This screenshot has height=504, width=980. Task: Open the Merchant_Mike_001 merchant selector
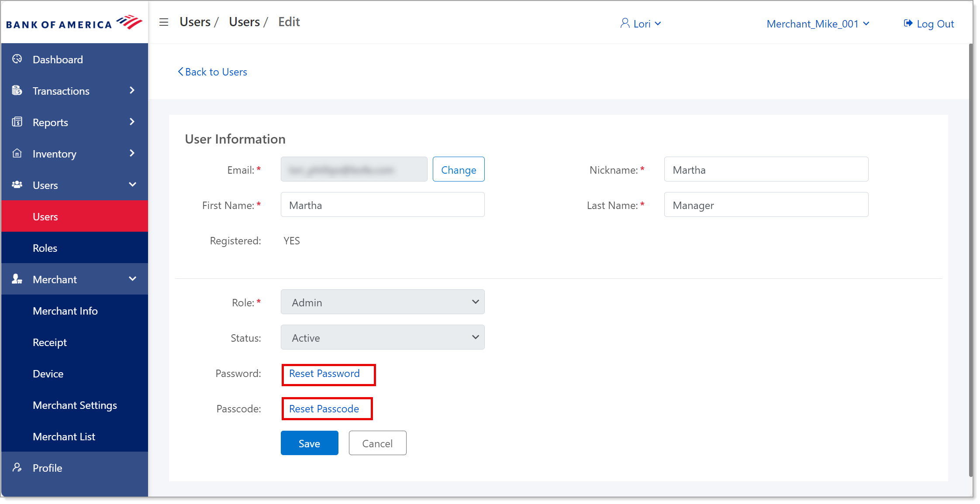[818, 24]
